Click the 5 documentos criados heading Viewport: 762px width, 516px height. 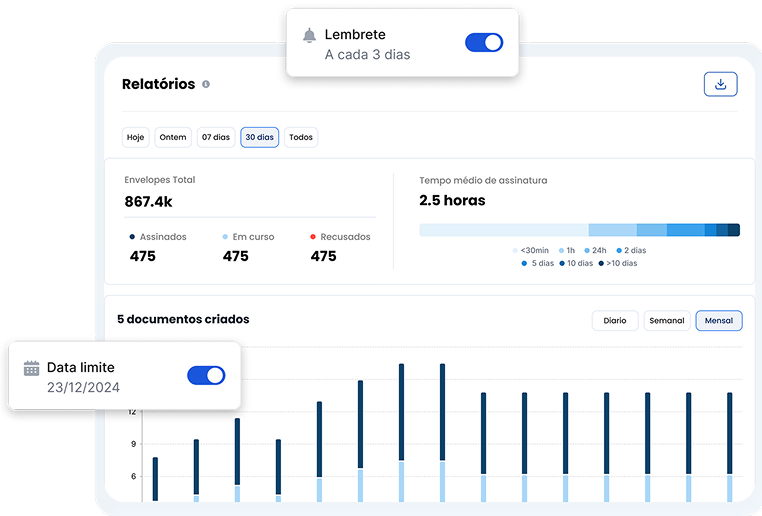click(x=183, y=319)
